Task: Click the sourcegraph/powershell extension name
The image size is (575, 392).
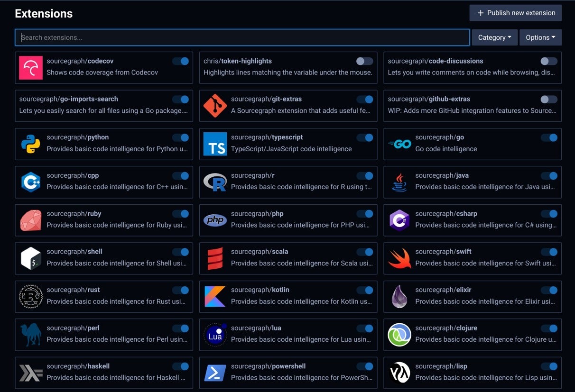Action: point(268,366)
